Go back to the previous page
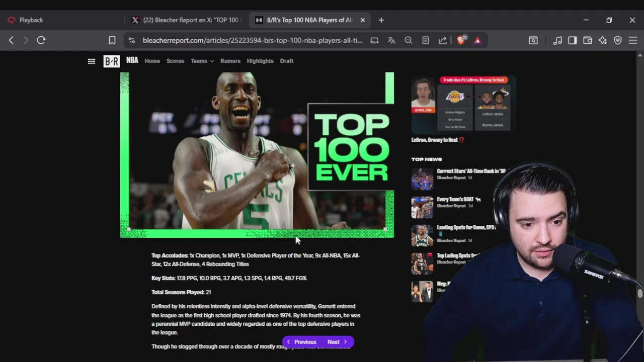Image resolution: width=644 pixels, height=362 pixels. pyautogui.click(x=11, y=40)
